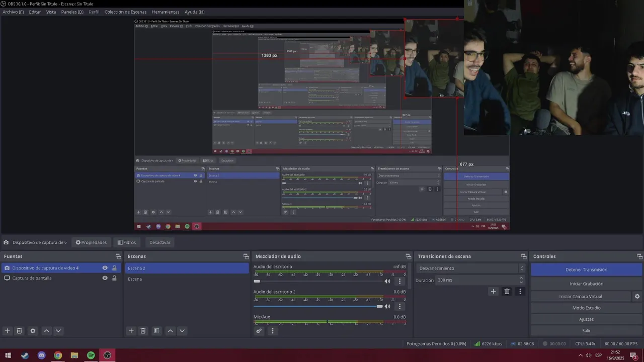The height and width of the screenshot is (362, 644).
Task: Pop out the Transiciones de escena dock
Action: pos(524,256)
